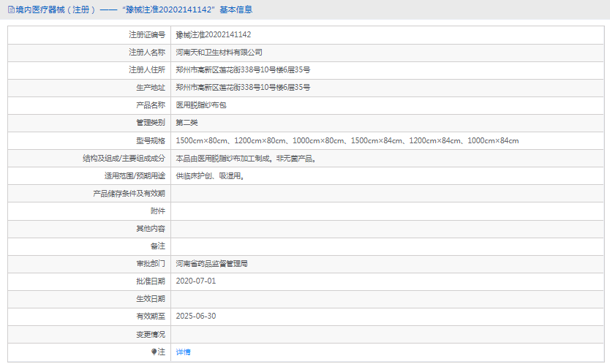Click the 产品储存条件及有效期 label
The height and width of the screenshot is (364, 610).
(129, 193)
